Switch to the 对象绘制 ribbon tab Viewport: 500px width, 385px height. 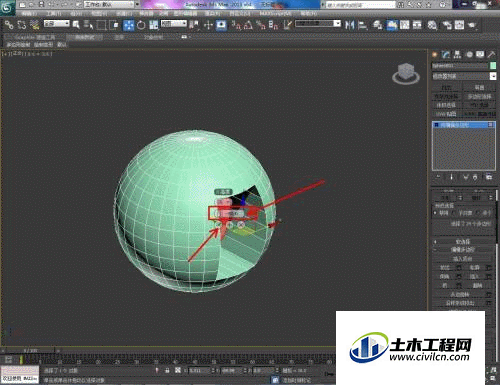pyautogui.click(x=154, y=37)
